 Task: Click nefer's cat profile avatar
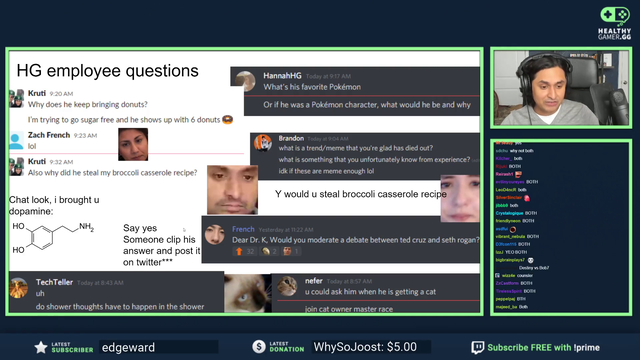click(x=287, y=286)
